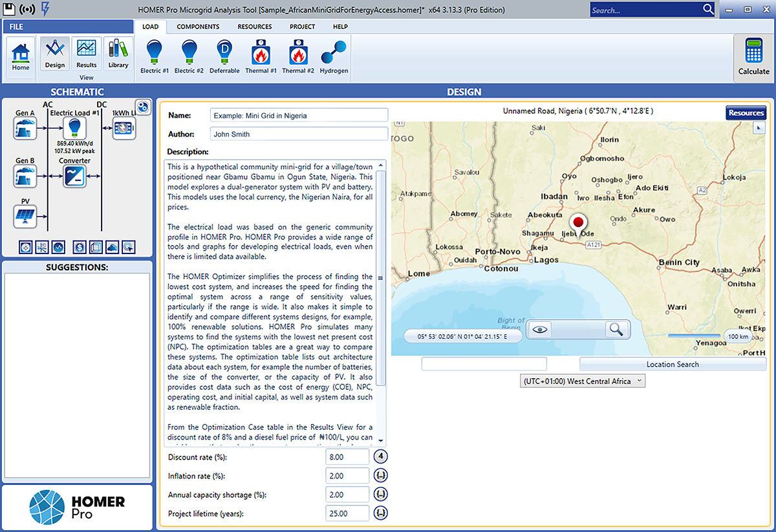Click the Resources button above map
Viewport: 776px width, 532px height.
coord(746,112)
